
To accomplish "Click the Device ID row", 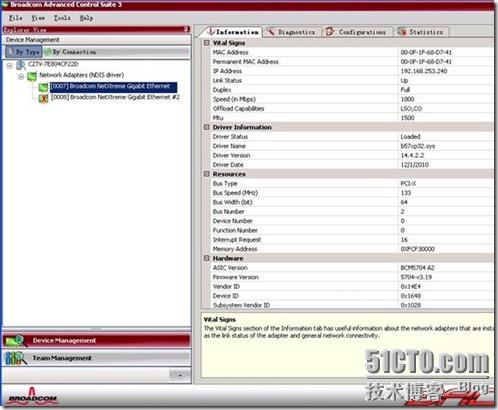I will [353, 296].
